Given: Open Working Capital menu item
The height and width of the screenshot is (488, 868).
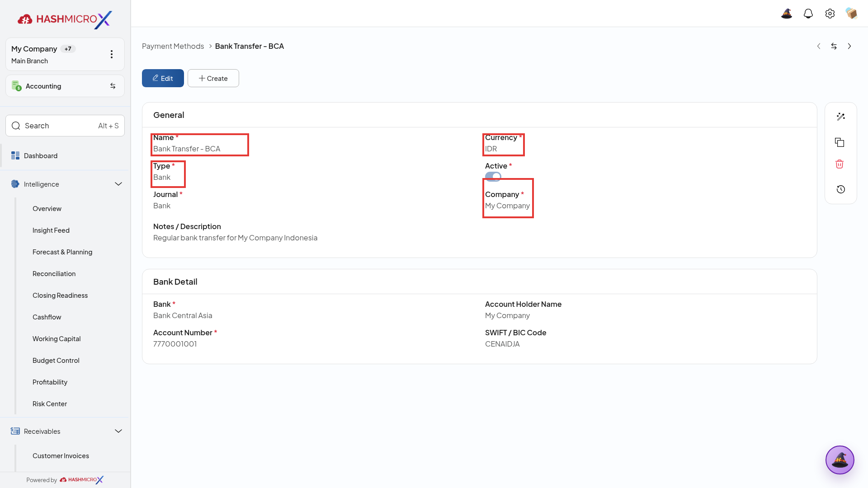Looking at the screenshot, I should point(57,339).
